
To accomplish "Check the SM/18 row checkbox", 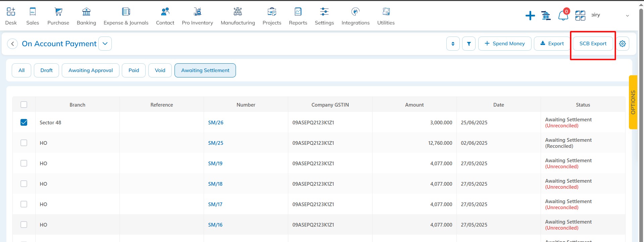I will tap(24, 184).
